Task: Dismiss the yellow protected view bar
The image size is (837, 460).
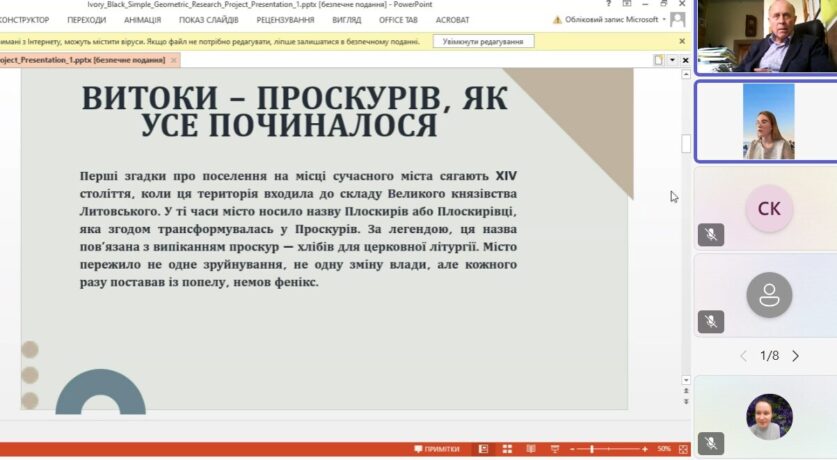Action: 683,41
